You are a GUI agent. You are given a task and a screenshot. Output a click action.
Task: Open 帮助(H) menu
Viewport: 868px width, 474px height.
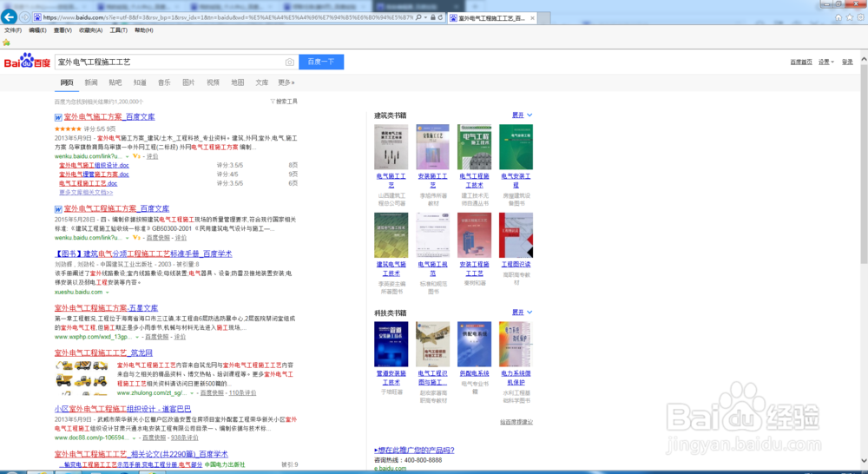(144, 30)
